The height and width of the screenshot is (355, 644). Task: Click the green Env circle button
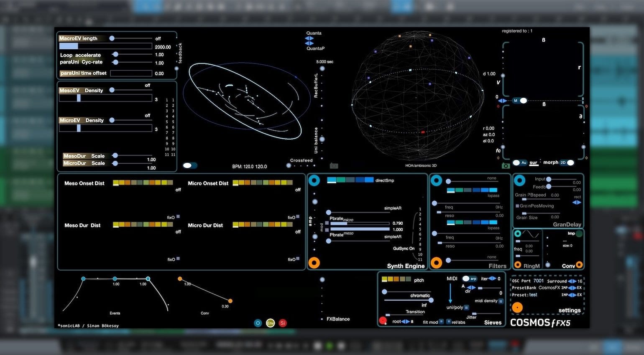[271, 323]
